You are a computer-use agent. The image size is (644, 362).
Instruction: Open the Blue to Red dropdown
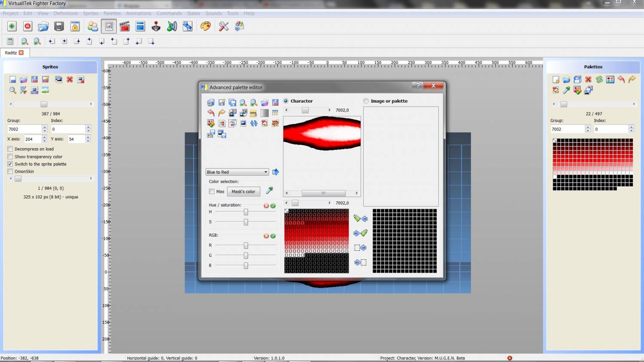click(237, 172)
